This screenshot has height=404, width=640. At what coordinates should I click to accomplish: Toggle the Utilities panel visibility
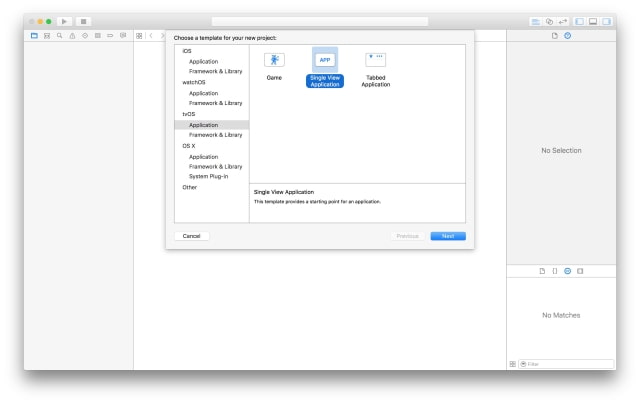point(606,21)
